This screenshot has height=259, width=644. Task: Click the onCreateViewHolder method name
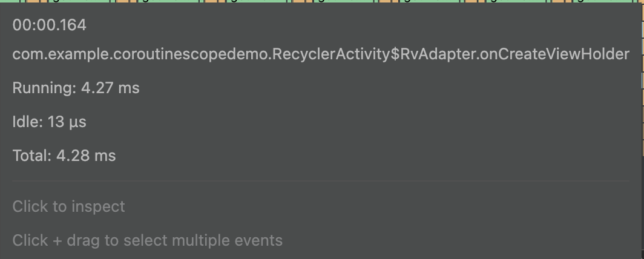pos(554,54)
